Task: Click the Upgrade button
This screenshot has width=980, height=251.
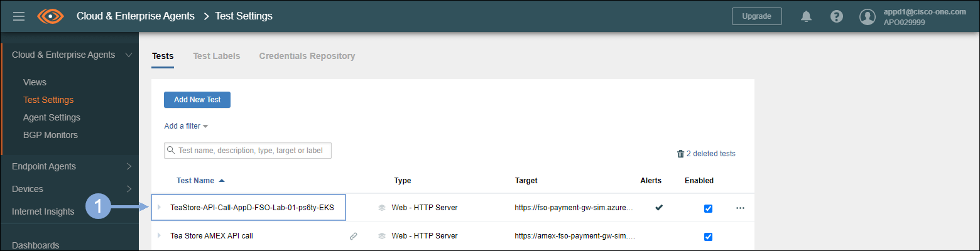Action: tap(756, 16)
